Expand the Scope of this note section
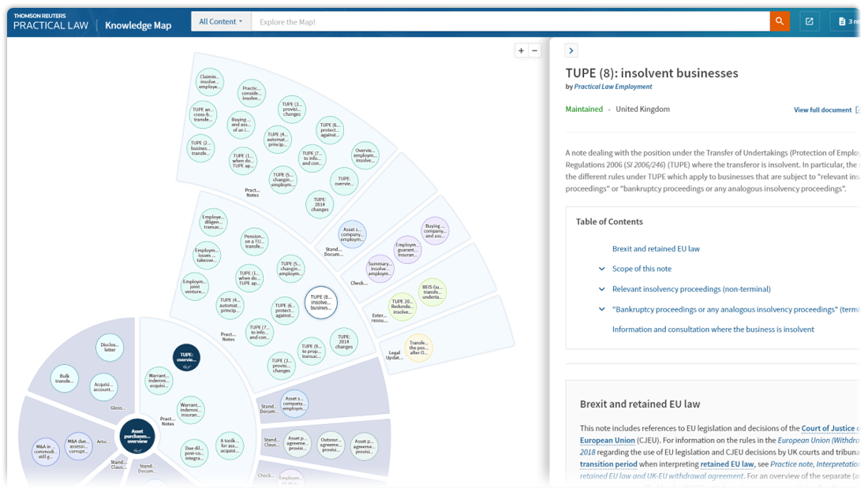This screenshot has height=488, width=868. (602, 269)
